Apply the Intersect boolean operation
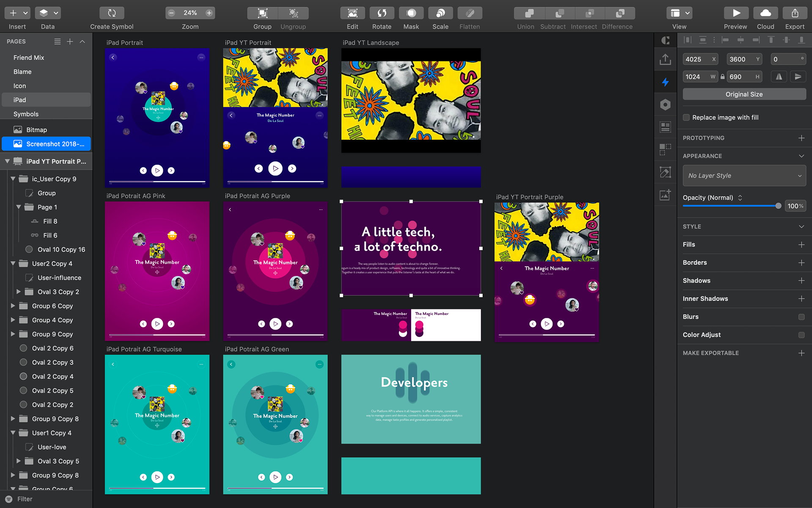 (590, 13)
